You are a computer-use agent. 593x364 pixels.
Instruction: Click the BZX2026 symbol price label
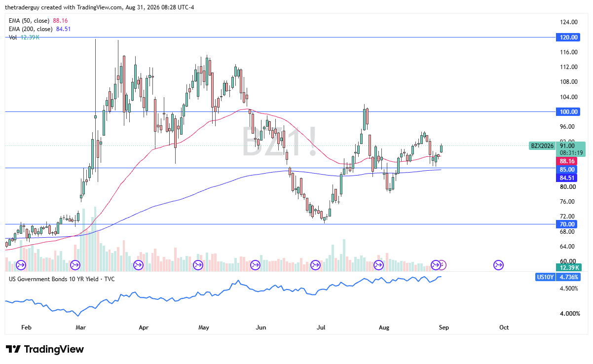[x=543, y=146]
